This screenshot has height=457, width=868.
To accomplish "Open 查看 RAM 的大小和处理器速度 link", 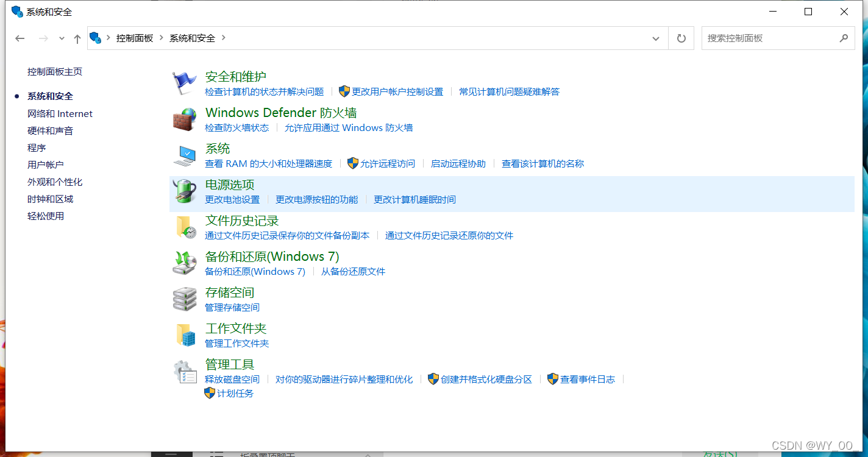I will point(269,163).
